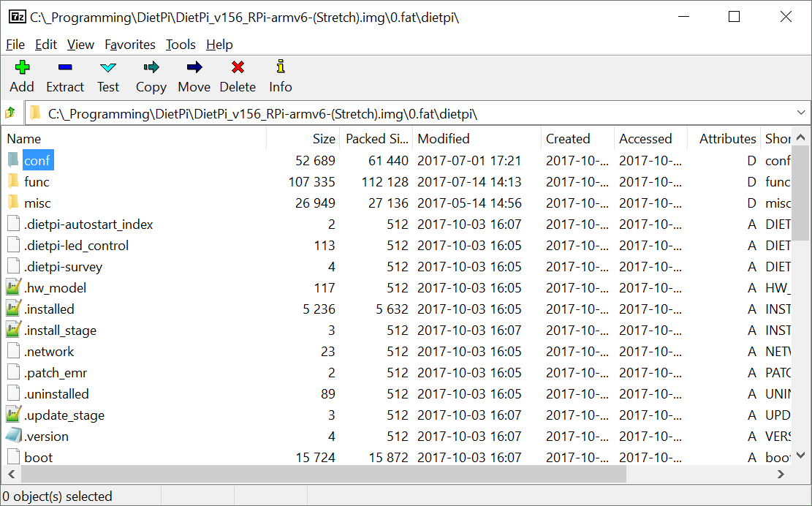Click the .update_stage file icon
Viewport: 812px width, 506px height.
[13, 415]
